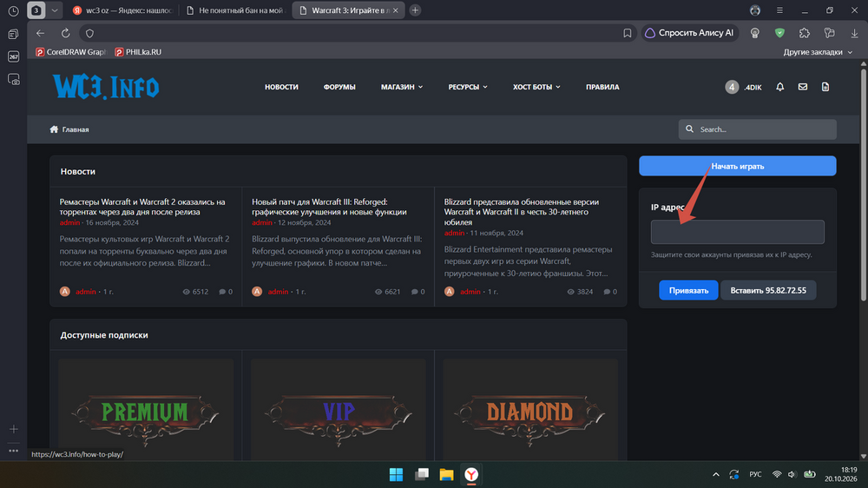
Task: Click the site protection shield icon
Action: click(89, 33)
